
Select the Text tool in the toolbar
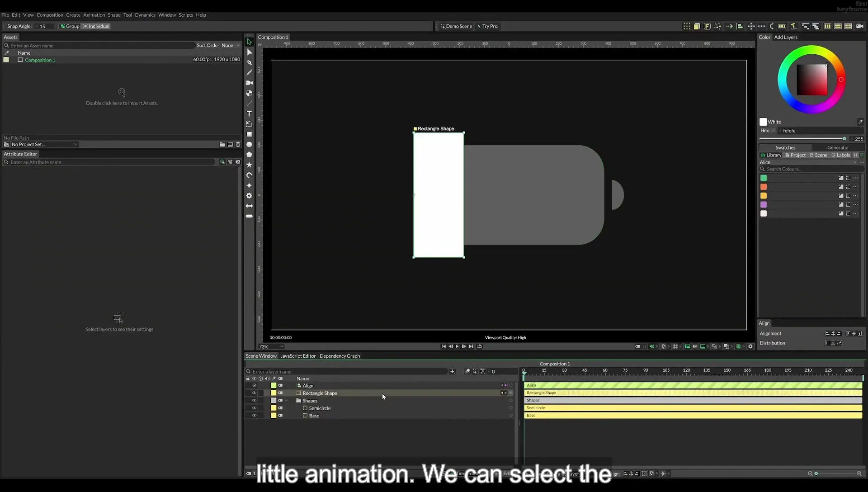point(249,114)
